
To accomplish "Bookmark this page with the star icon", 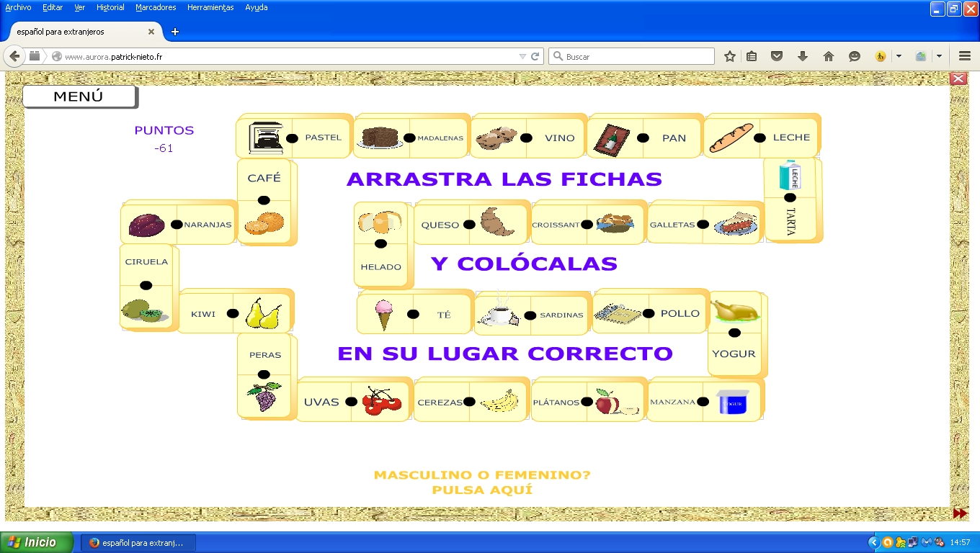I will [729, 55].
